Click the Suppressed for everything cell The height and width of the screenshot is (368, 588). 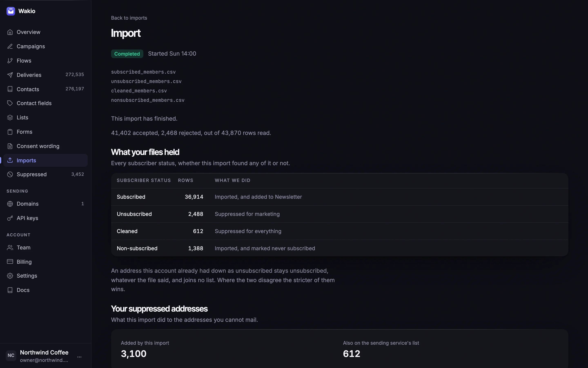tap(248, 231)
